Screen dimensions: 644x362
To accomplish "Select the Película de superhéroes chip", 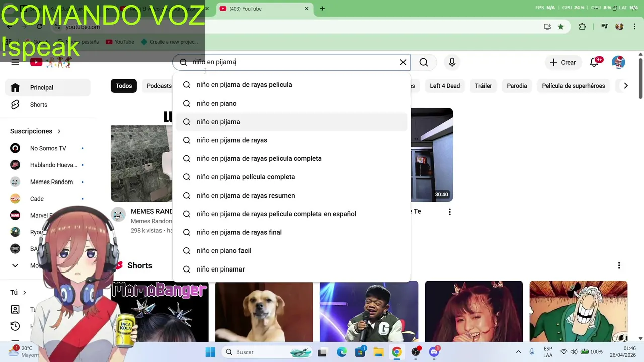I will (x=574, y=86).
